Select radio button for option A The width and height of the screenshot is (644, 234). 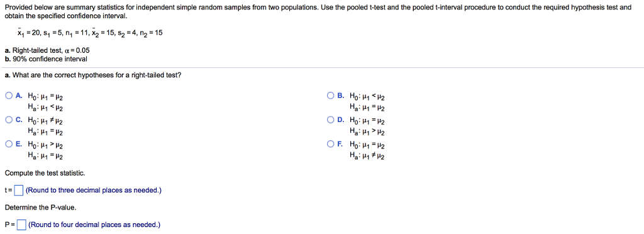[x=9, y=96]
